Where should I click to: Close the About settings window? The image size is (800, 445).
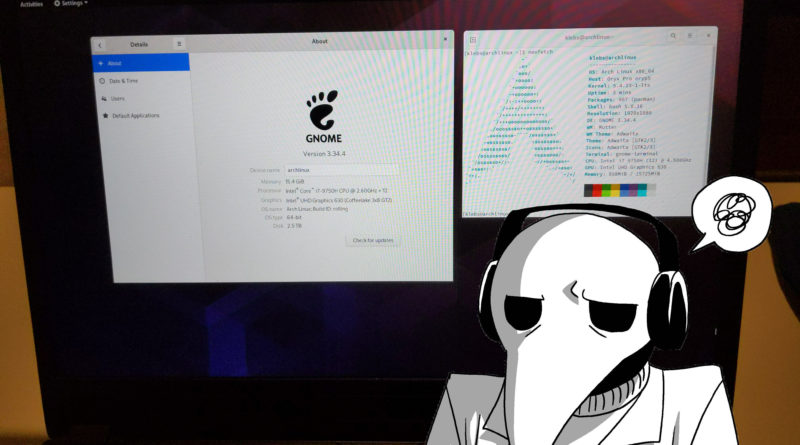(x=445, y=39)
